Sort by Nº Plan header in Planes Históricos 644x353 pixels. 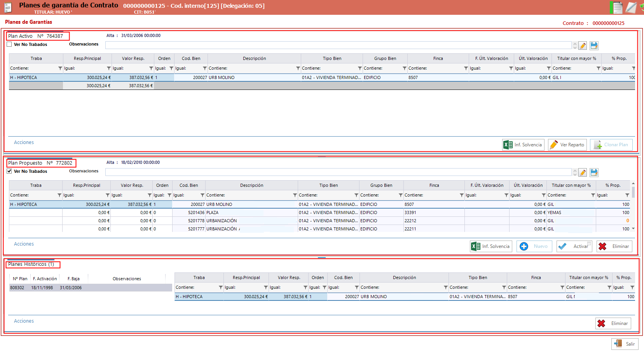(x=20, y=279)
